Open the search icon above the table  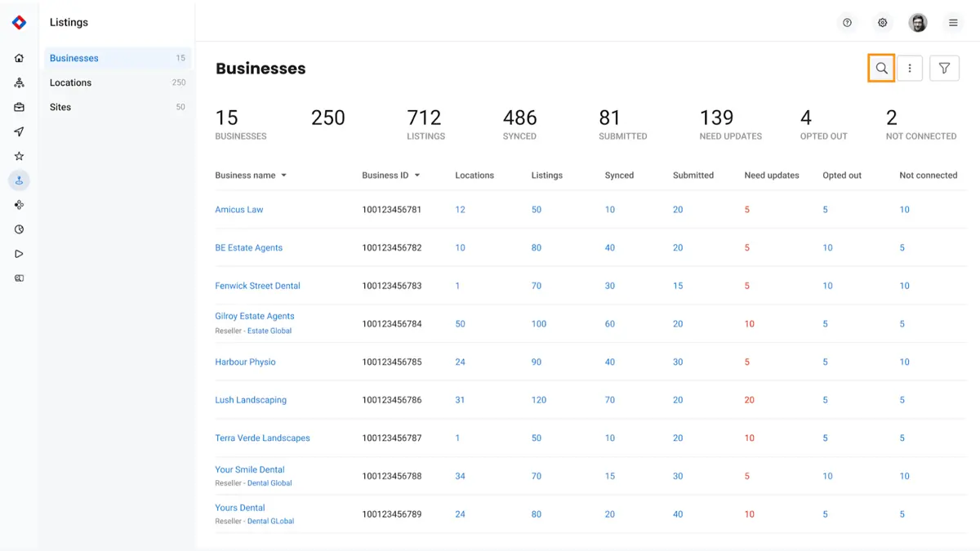(881, 69)
